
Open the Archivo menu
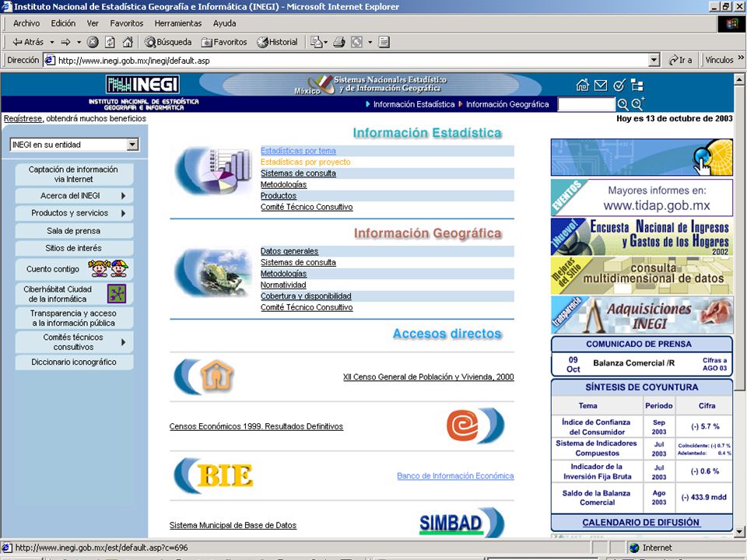[26, 23]
